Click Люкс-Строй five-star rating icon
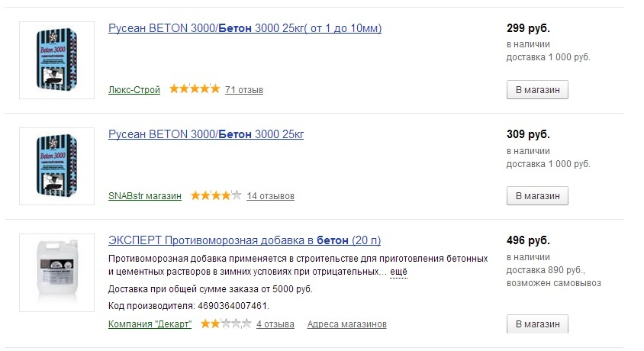The width and height of the screenshot is (644, 351). tap(195, 89)
